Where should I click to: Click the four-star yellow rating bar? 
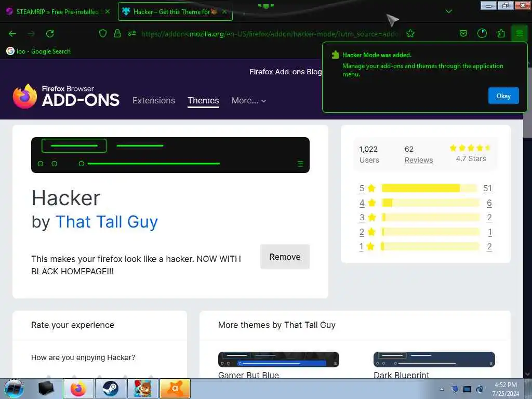pos(431,203)
